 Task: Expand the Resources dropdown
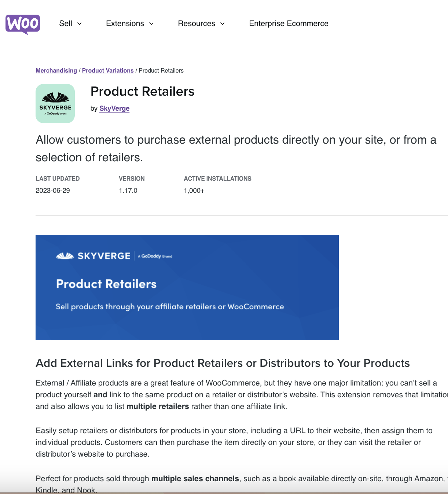[x=197, y=23]
